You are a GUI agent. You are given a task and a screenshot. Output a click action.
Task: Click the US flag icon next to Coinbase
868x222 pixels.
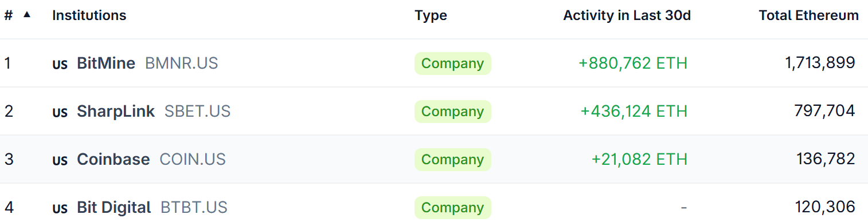click(x=60, y=160)
